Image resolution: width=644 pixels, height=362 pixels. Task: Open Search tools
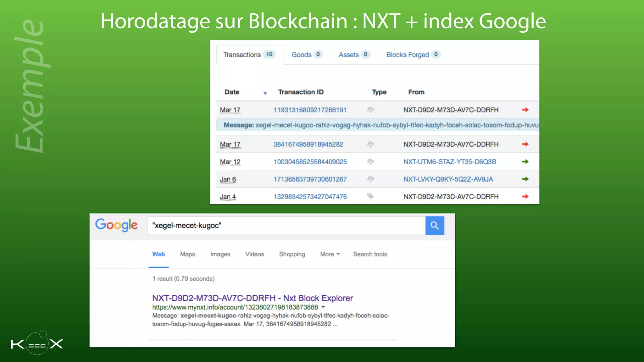[370, 254]
